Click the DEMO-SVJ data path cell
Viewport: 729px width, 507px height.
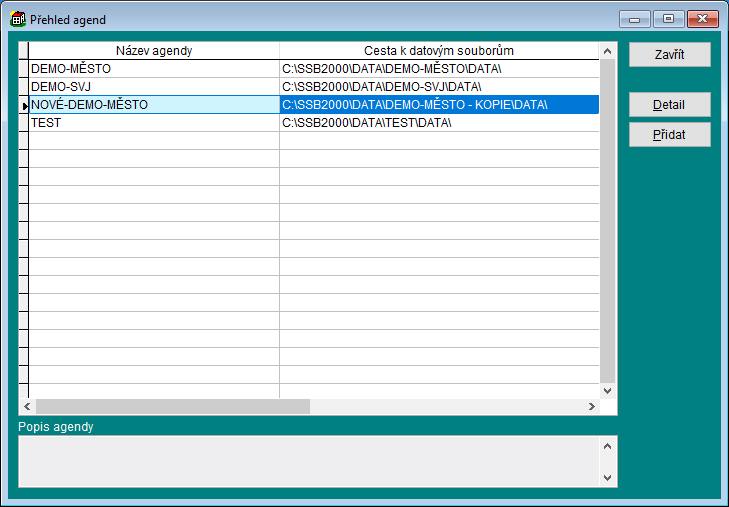[438, 87]
